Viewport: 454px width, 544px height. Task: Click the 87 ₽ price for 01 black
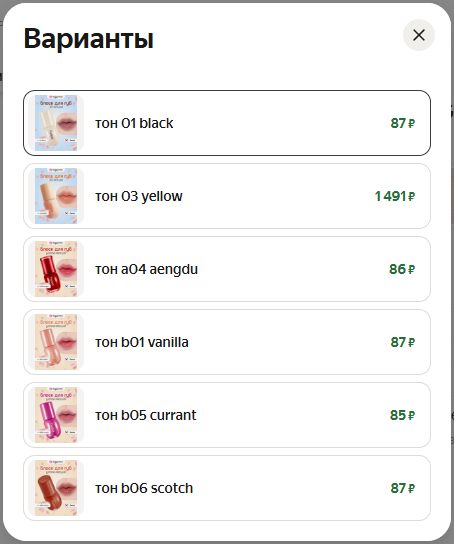point(403,124)
